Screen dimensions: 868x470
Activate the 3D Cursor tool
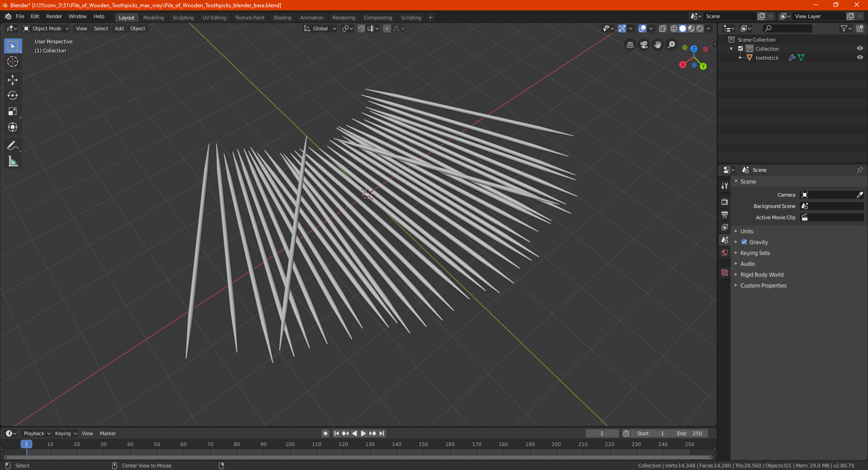click(13, 62)
